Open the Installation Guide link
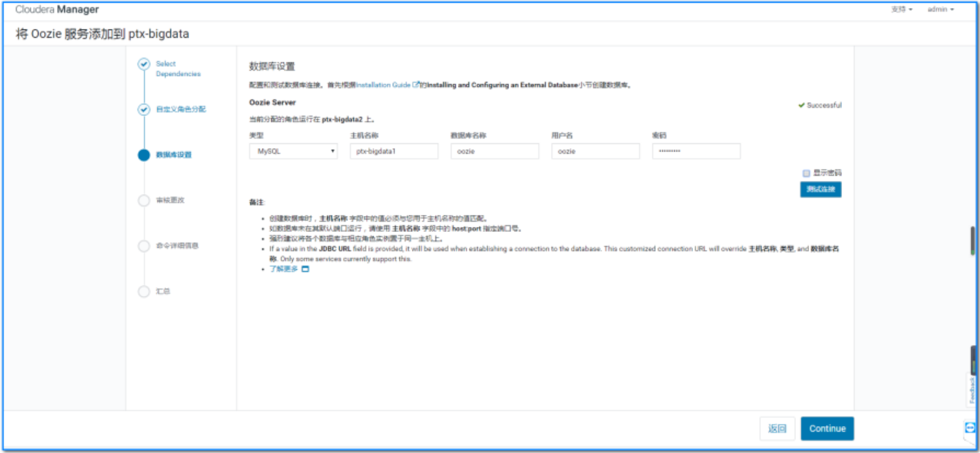This screenshot has width=980, height=453. tap(387, 85)
